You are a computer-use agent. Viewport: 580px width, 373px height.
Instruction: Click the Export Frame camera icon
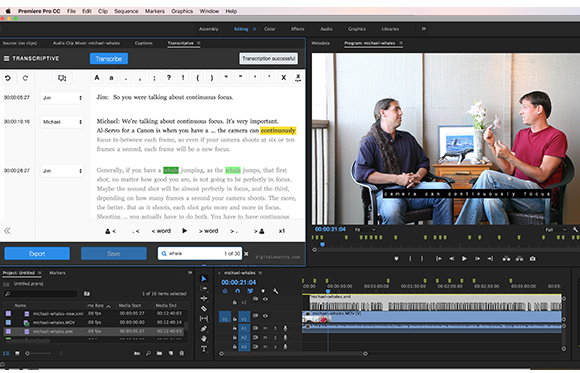[533, 259]
